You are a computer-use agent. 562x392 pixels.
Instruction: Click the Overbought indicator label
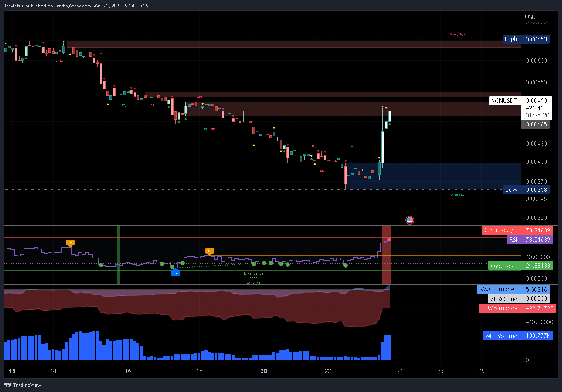click(501, 230)
